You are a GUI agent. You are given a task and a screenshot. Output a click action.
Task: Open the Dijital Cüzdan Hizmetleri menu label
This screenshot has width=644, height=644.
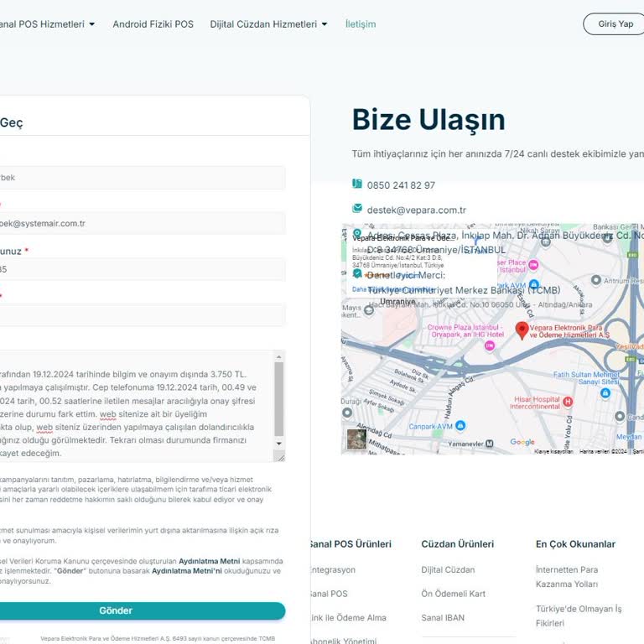263,24
